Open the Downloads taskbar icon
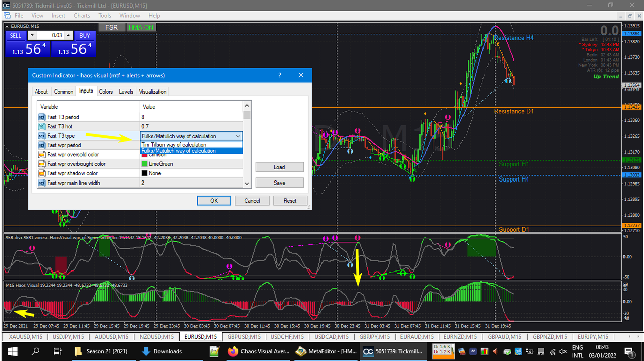 (162, 351)
